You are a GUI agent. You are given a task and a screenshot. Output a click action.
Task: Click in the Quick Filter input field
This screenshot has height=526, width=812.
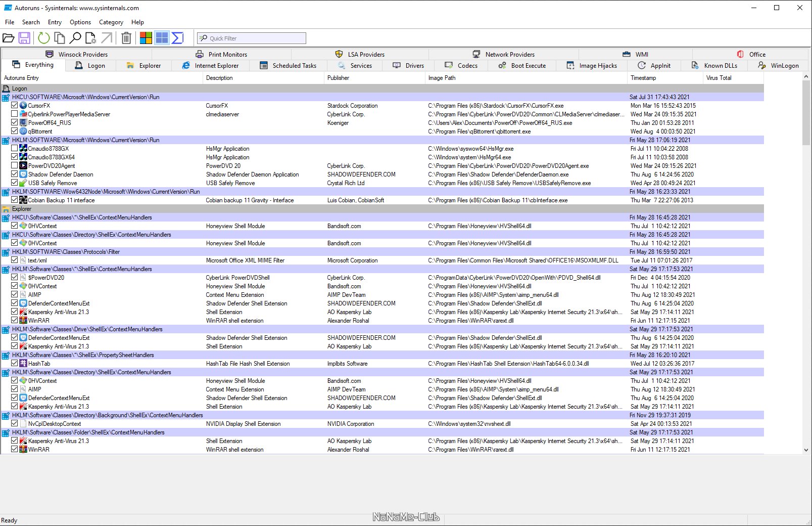(252, 38)
